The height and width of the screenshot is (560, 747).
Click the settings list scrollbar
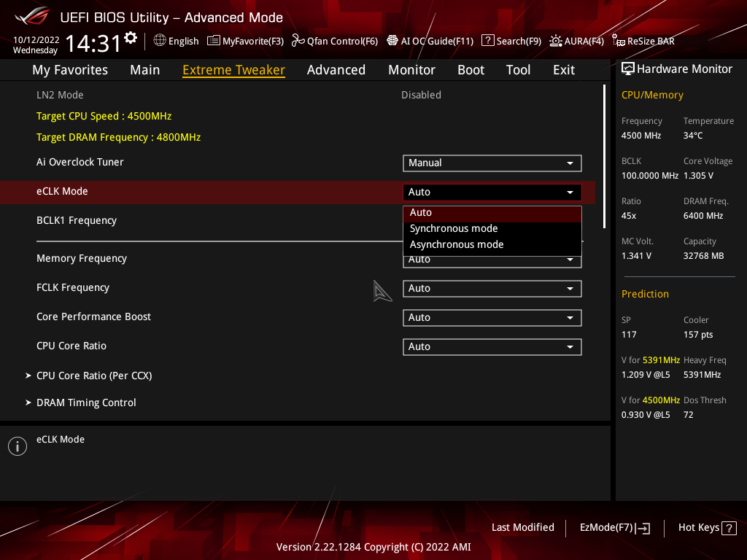click(604, 157)
